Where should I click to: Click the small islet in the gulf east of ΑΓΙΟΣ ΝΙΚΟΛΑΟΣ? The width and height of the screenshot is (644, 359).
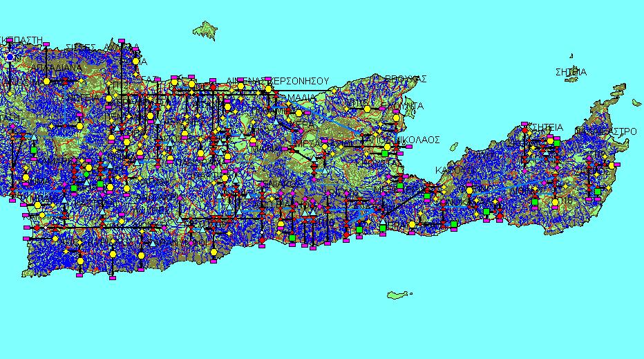tap(453, 147)
